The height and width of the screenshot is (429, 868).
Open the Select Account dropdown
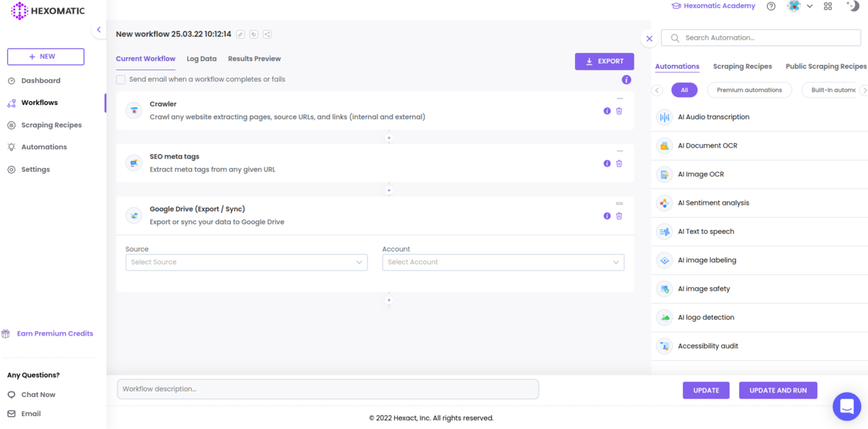click(503, 262)
